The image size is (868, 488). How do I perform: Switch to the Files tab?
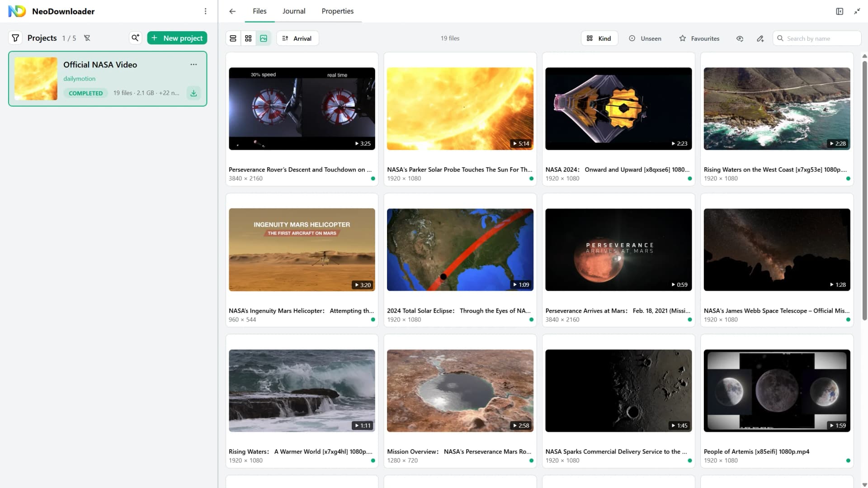[x=259, y=11]
